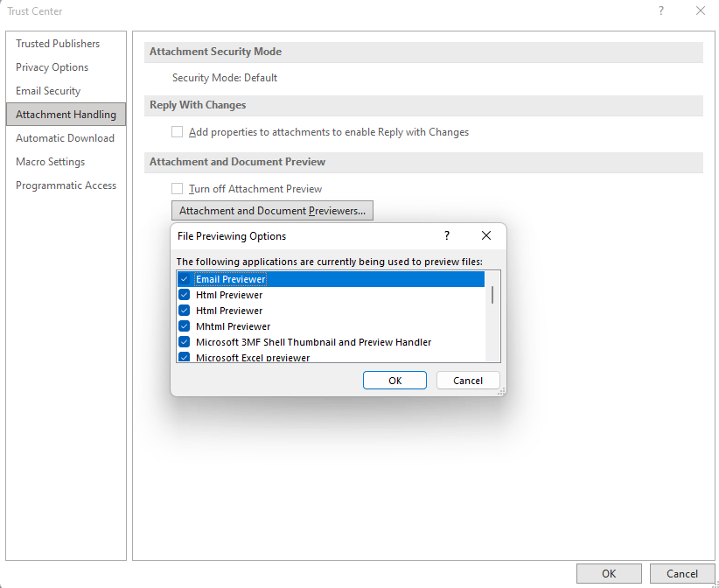
Task: Select Macro Settings in the sidebar
Action: 50,161
